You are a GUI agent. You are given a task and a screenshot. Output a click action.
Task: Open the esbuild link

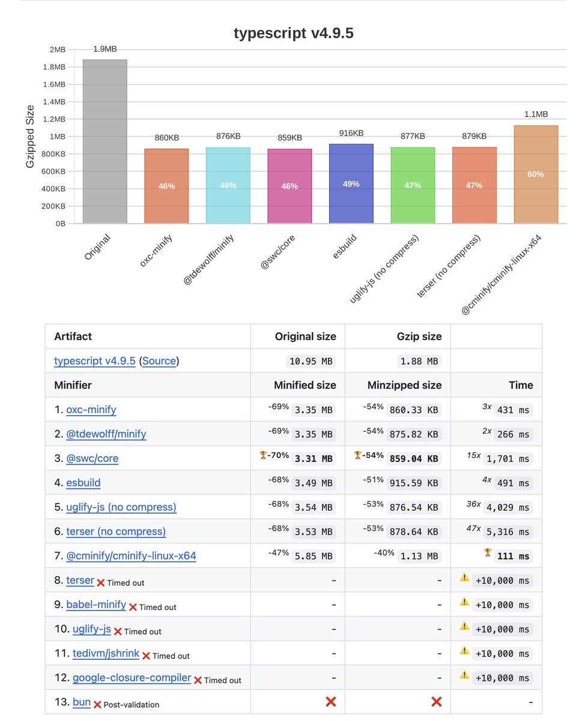pyautogui.click(x=84, y=482)
